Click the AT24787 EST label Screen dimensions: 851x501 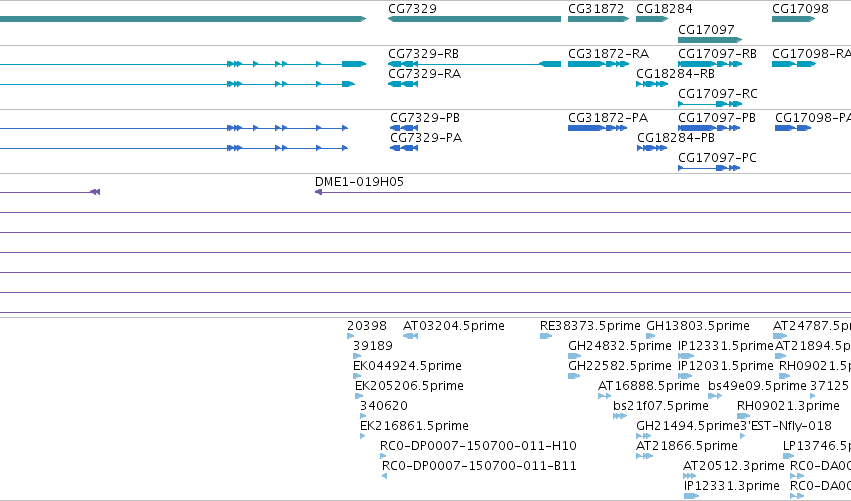tap(812, 326)
